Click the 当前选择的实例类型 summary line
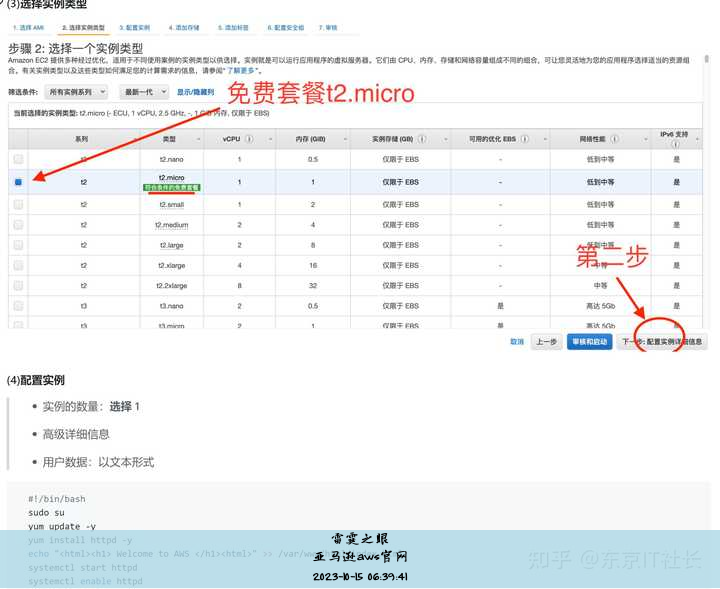 (x=141, y=113)
